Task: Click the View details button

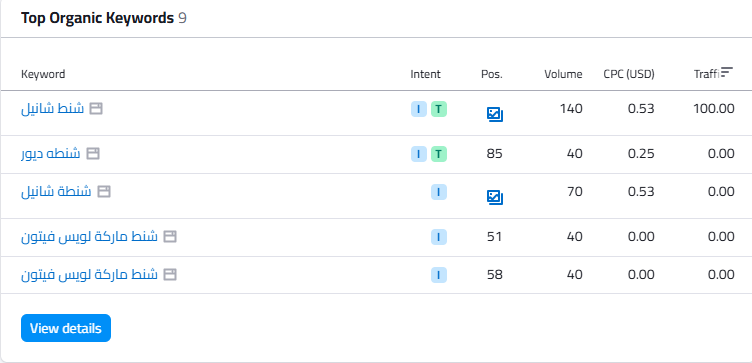Action: (x=66, y=328)
